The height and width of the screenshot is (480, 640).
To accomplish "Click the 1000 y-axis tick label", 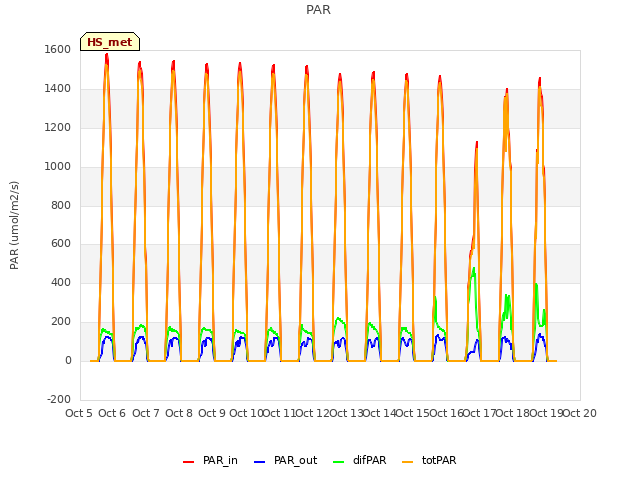I will click(58, 166).
